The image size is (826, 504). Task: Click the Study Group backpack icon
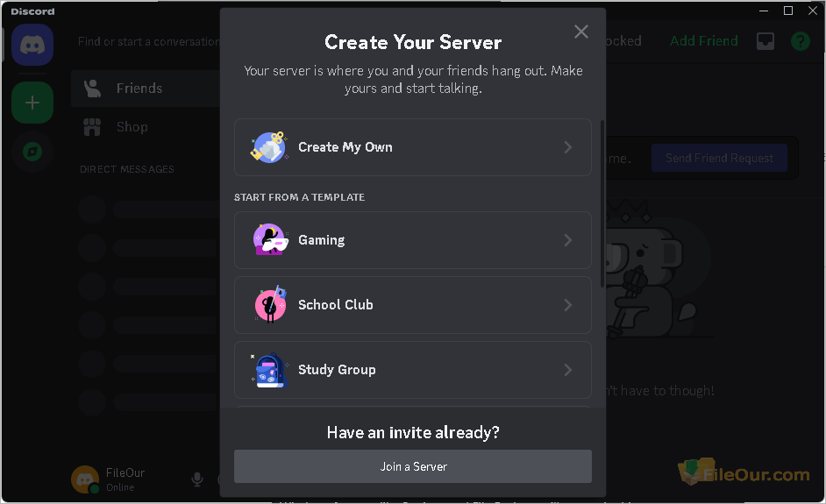point(270,370)
